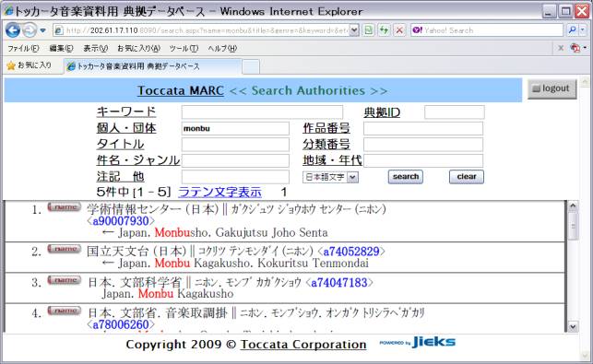
Task: Click the 注記 他 input field
Action: pos(235,177)
